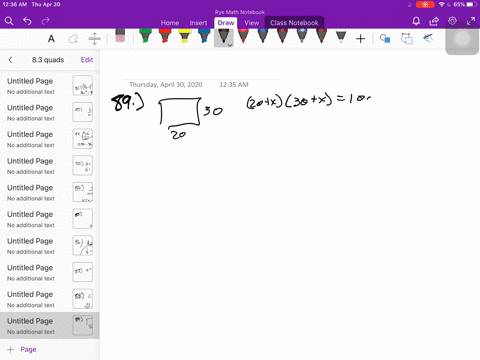Click the active Draw tab
The height and width of the screenshot is (360, 480).
coord(226,23)
